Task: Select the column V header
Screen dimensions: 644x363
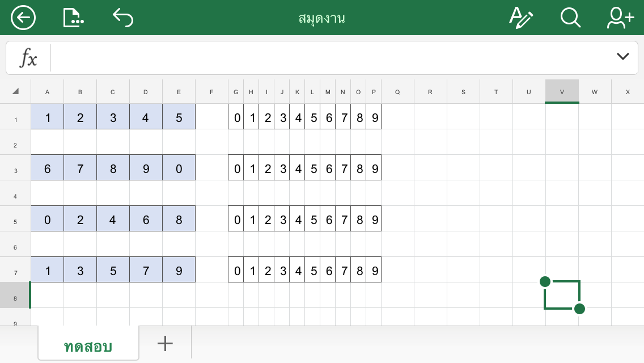Action: point(562,91)
